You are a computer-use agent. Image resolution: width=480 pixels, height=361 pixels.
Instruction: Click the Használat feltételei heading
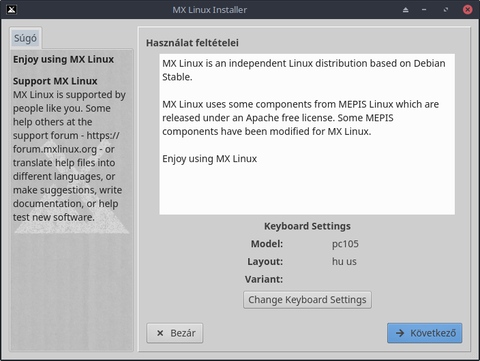[192, 43]
